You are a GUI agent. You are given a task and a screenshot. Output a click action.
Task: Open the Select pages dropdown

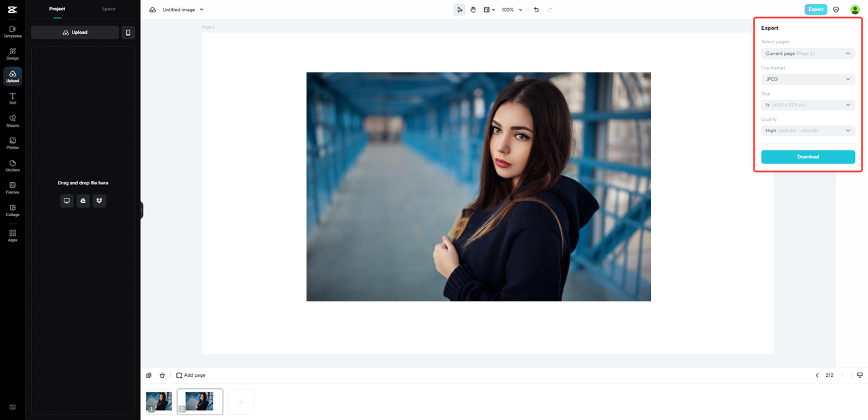coord(808,54)
